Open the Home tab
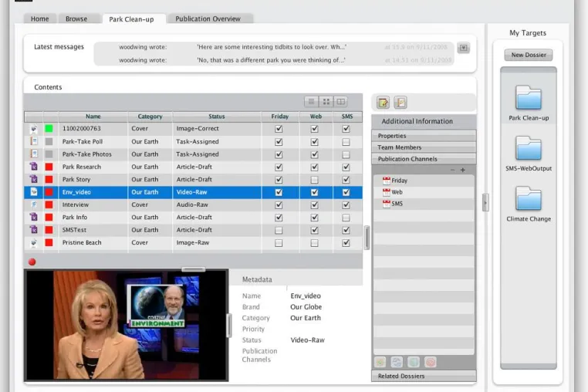The width and height of the screenshot is (588, 392). [x=40, y=19]
